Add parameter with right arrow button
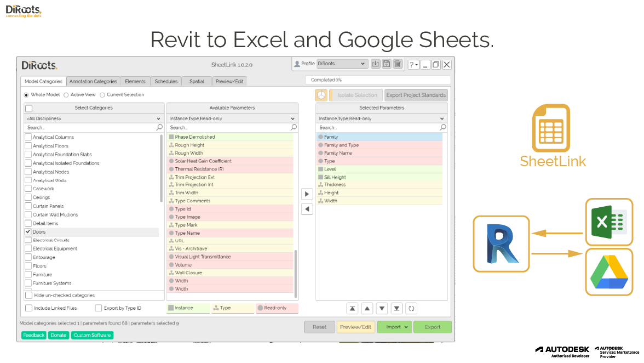The height and width of the screenshot is (363, 644). [307, 194]
